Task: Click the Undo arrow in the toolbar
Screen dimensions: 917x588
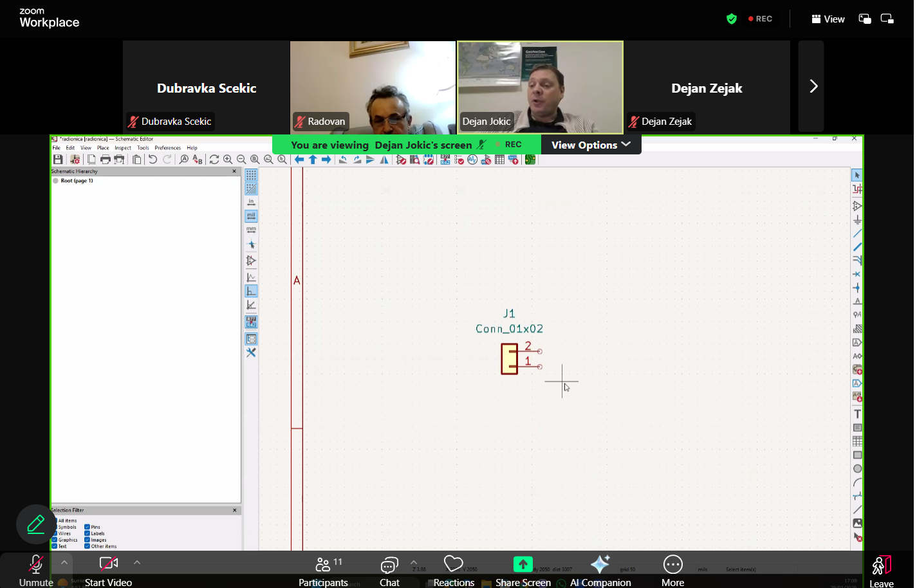Action: click(x=153, y=160)
